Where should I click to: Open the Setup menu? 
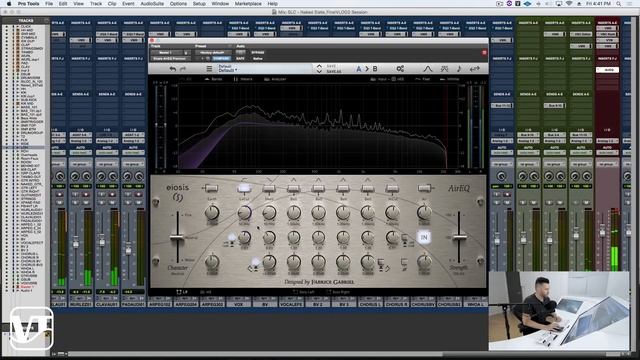point(199,4)
